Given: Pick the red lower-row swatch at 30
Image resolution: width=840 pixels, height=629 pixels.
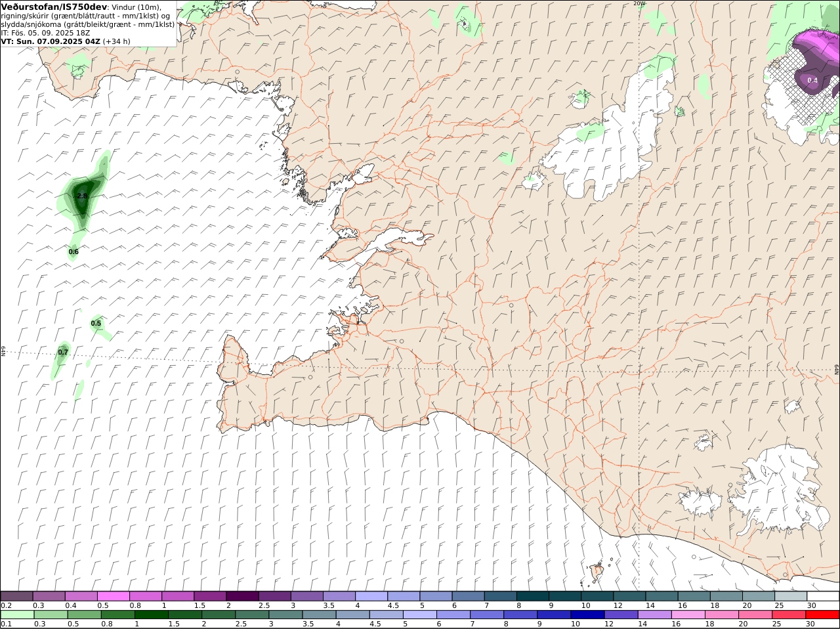Looking at the screenshot, I should click(x=823, y=615).
